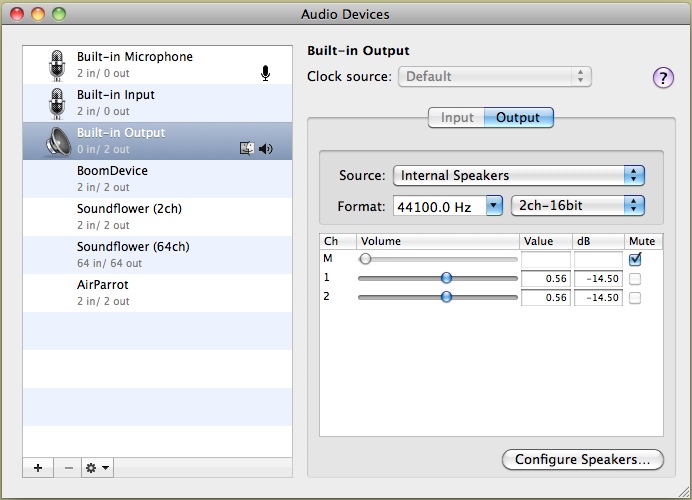Click the default input microphone indicator icon
The image size is (692, 500).
point(265,73)
